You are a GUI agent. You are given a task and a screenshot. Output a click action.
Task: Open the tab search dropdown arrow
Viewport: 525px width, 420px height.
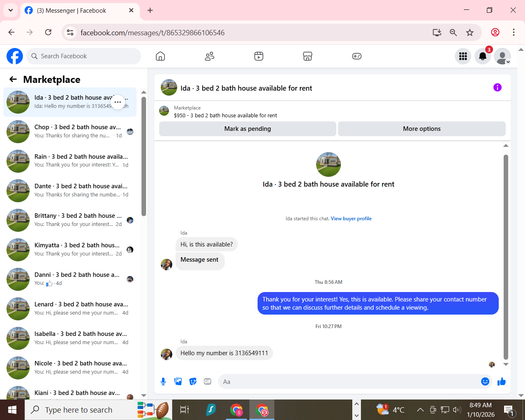click(x=11, y=10)
